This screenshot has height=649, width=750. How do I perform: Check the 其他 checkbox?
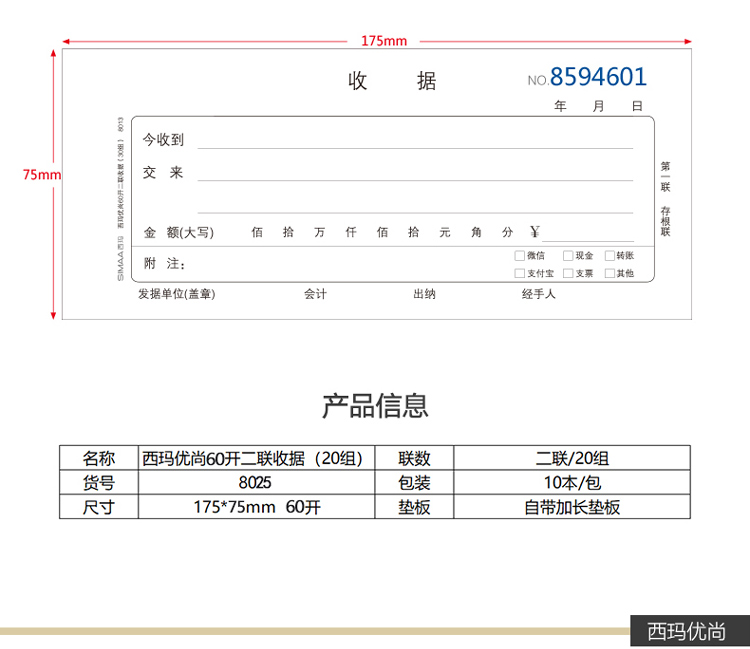pyautogui.click(x=609, y=273)
